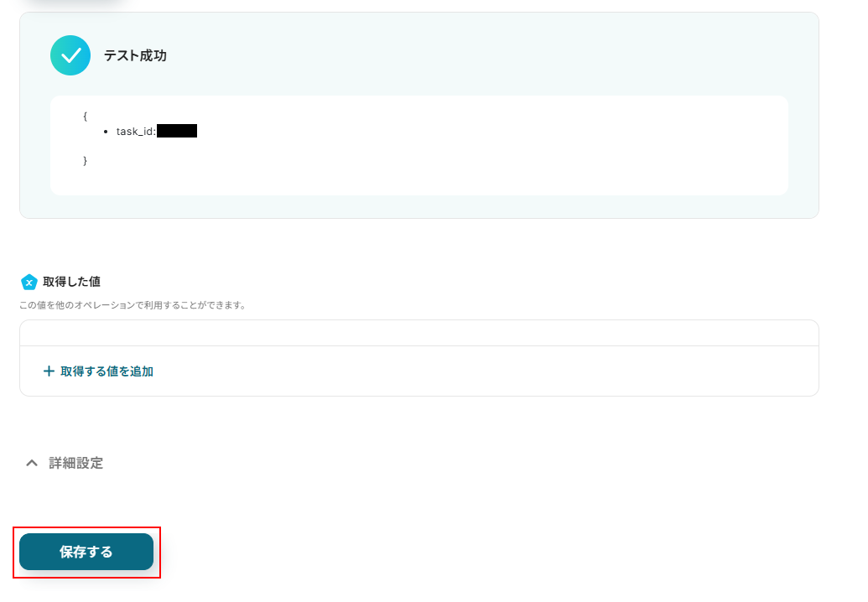This screenshot has width=868, height=602.
Task: Select the task_id key in test result
Action: tap(136, 131)
